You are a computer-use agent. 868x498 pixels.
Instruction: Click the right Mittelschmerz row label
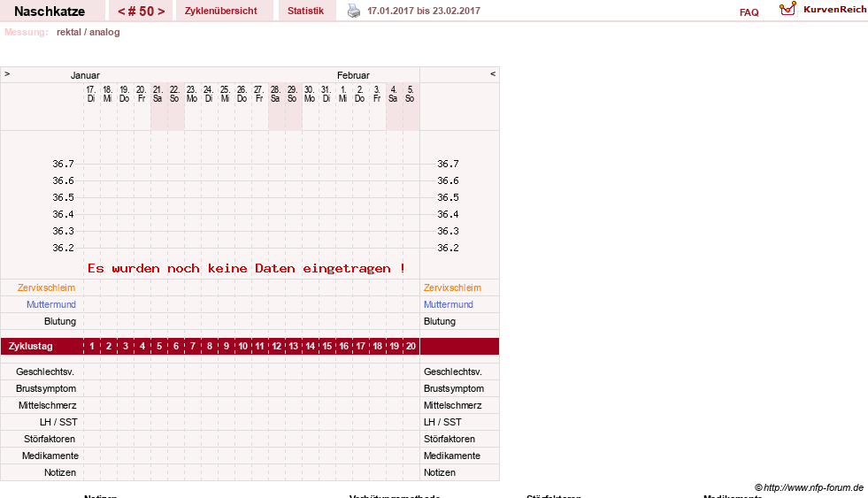[453, 406]
